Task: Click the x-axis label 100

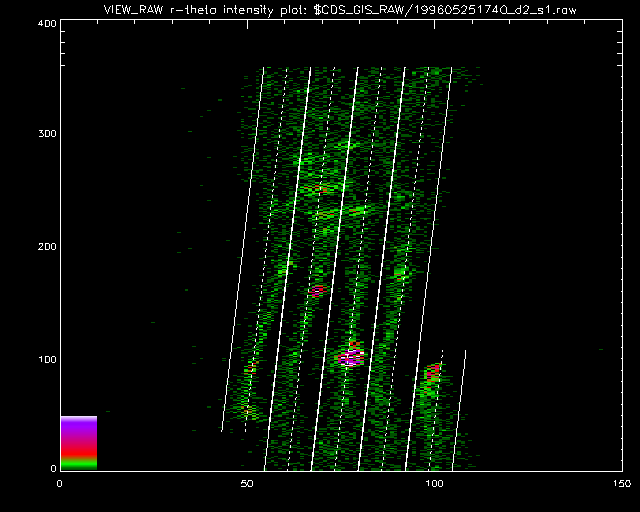Action: (x=434, y=484)
